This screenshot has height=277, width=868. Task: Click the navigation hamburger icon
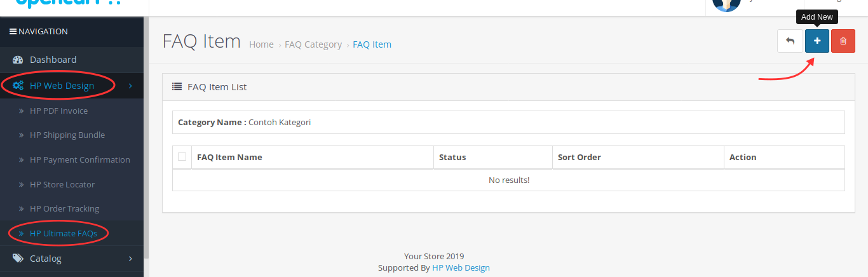coord(13,31)
